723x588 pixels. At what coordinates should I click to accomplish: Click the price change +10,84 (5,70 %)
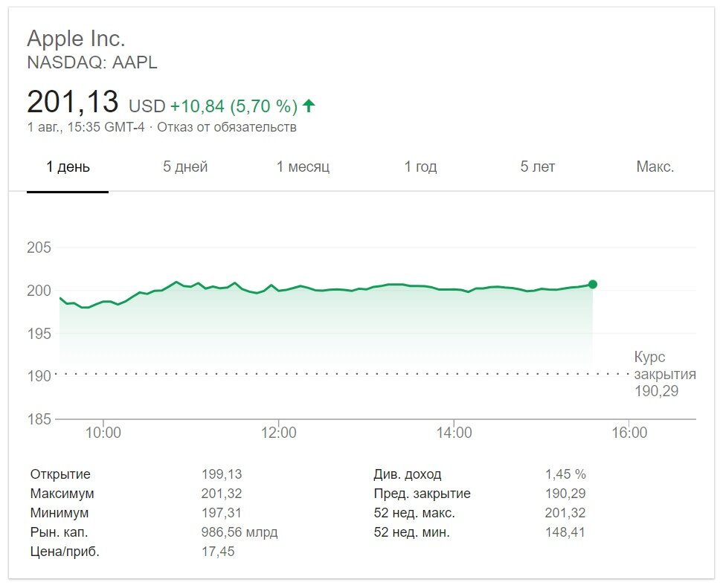234,106
